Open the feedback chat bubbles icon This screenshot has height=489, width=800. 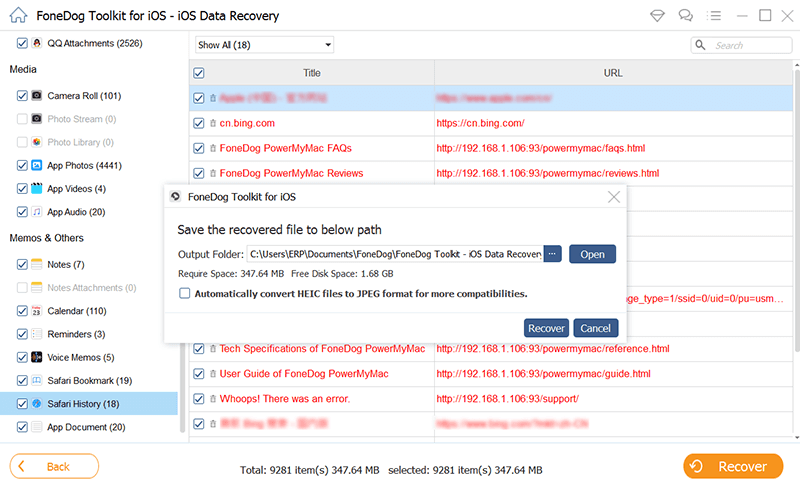(685, 16)
